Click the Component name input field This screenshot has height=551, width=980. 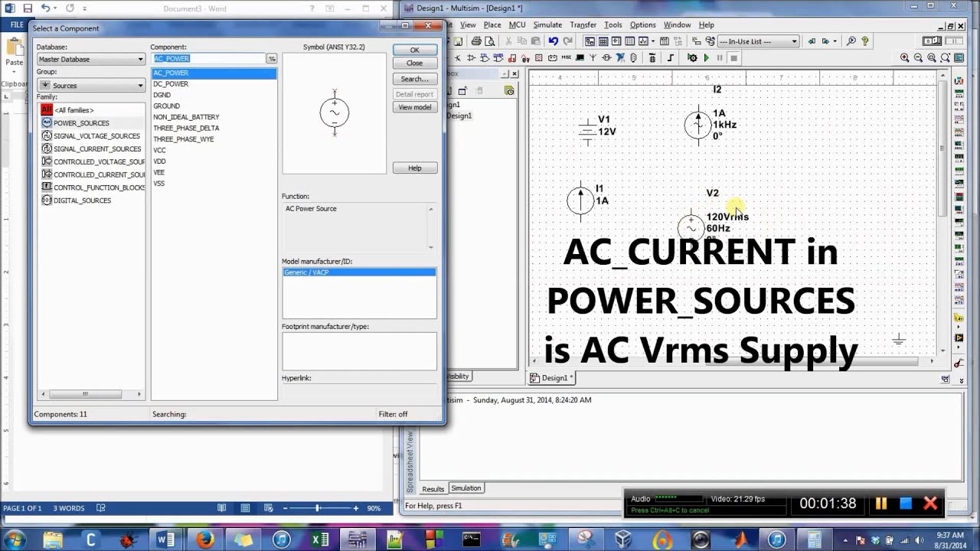coord(208,58)
